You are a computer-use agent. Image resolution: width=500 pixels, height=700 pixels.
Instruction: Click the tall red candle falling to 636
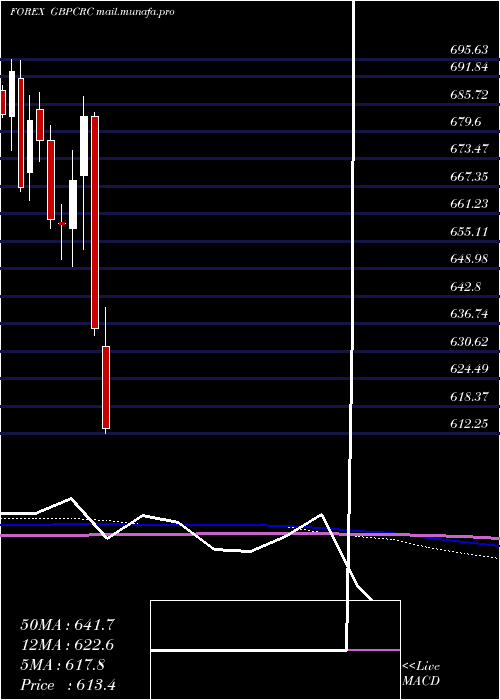95,222
